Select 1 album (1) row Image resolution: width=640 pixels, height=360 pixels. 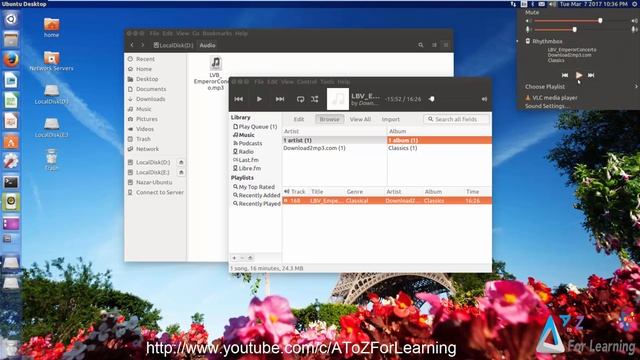click(439, 140)
